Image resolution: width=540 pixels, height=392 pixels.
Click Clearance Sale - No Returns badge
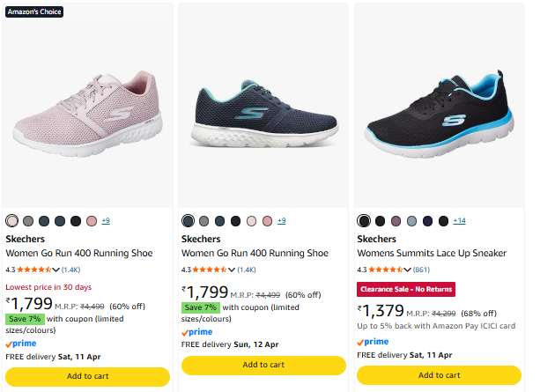[406, 289]
